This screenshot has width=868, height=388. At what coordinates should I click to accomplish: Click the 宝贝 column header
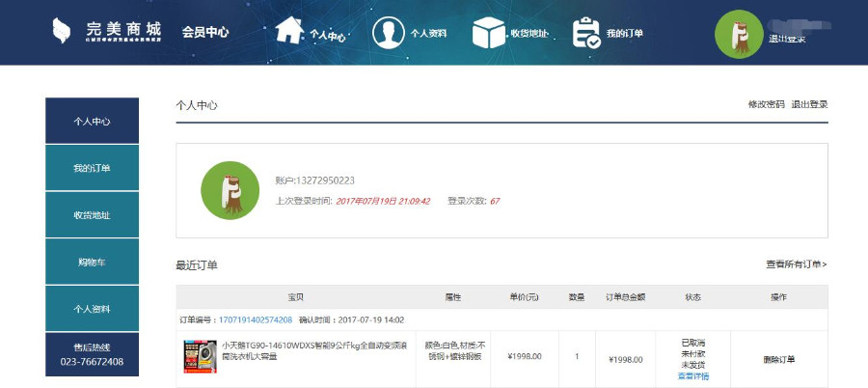point(296,297)
